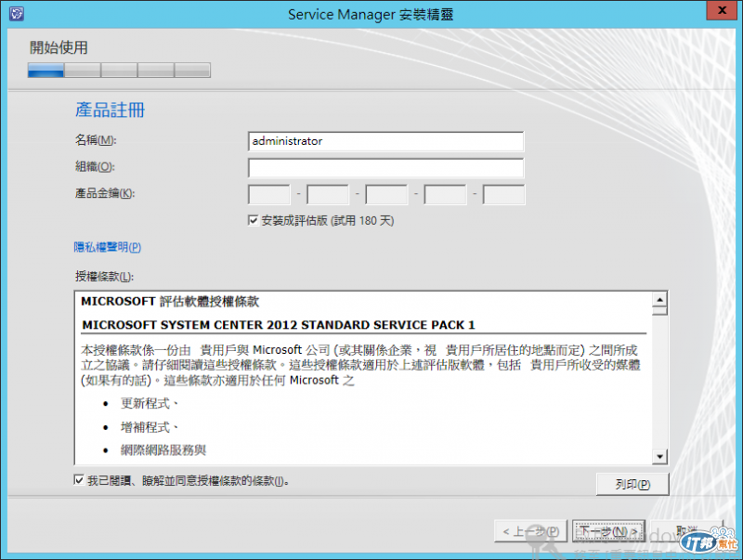Viewport: 743px width, 560px height.
Task: Click the 列印 print button
Action: [632, 484]
